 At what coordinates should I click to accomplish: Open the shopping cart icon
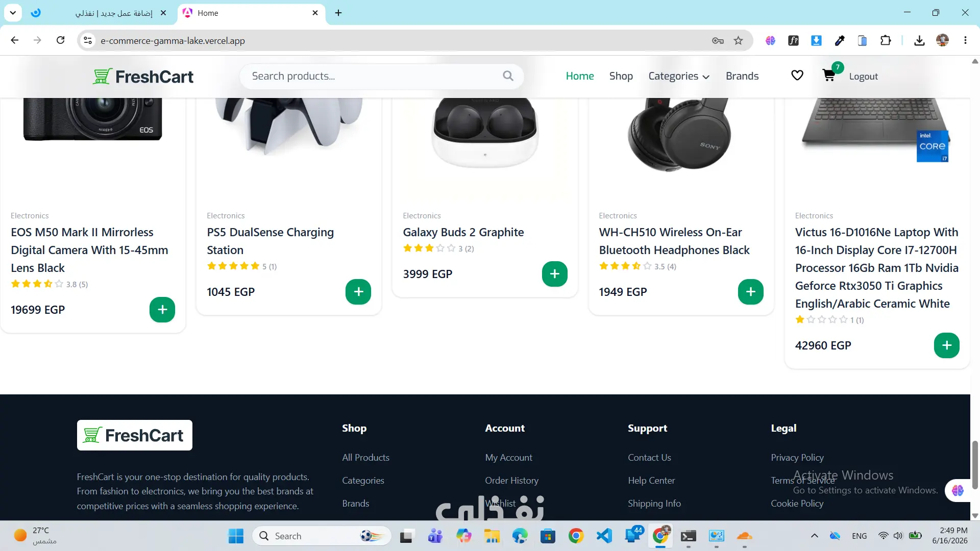coord(829,76)
